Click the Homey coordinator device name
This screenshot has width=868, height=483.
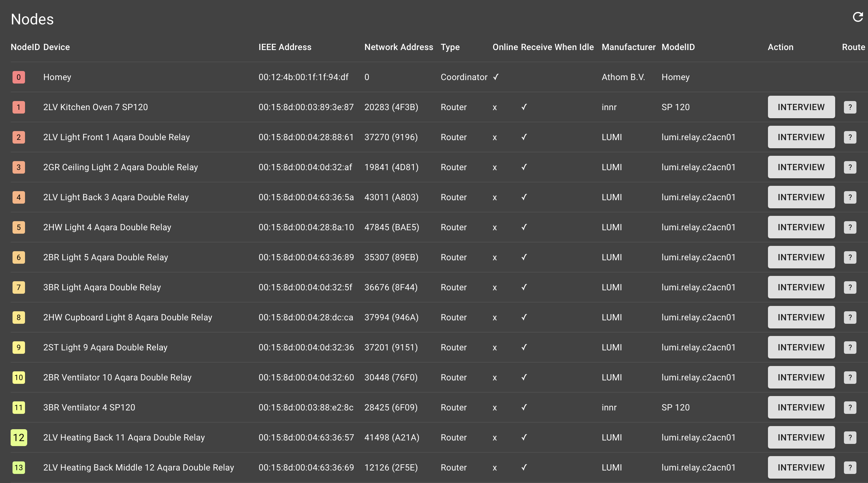pos(57,77)
